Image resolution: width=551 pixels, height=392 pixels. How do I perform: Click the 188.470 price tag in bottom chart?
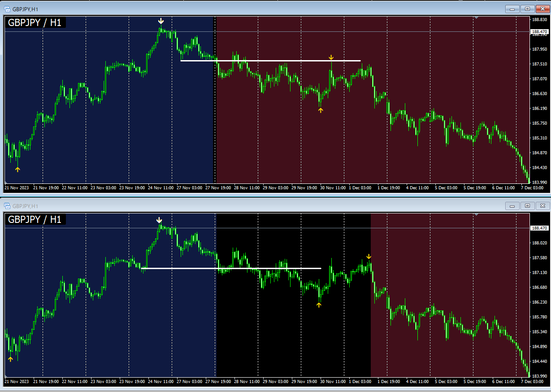pos(539,228)
